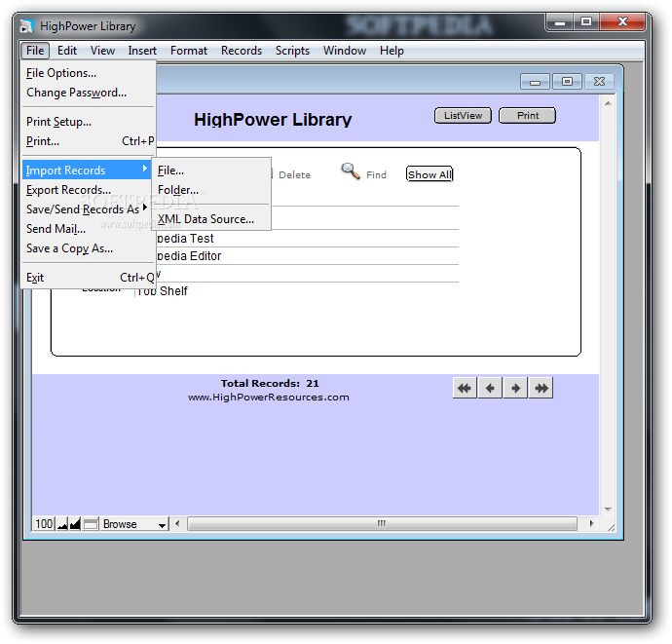Click the horizontal scrollbar left arrow
Viewport: 672px width, 644px height.
click(177, 523)
